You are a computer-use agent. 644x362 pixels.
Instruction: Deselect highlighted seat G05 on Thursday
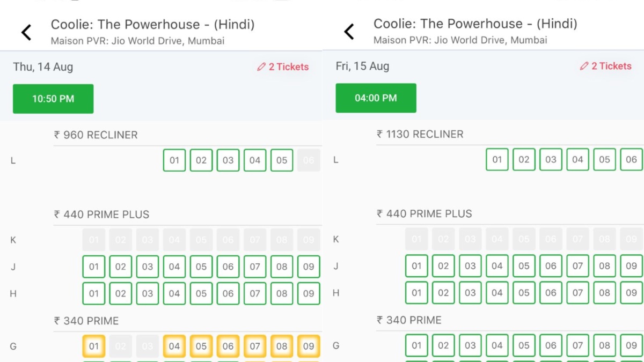[x=201, y=346]
